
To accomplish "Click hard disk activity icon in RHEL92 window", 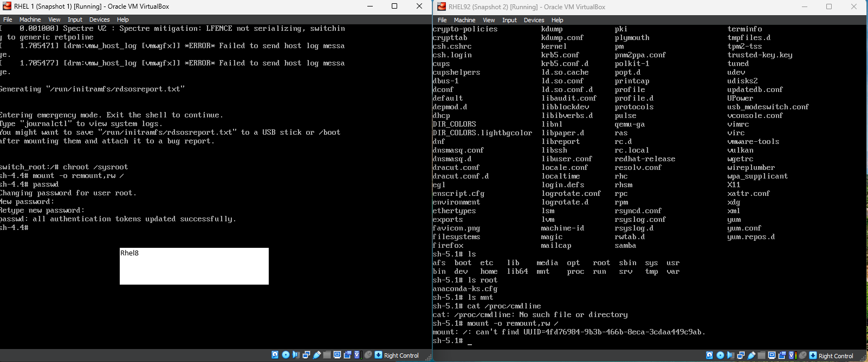I will tap(709, 355).
